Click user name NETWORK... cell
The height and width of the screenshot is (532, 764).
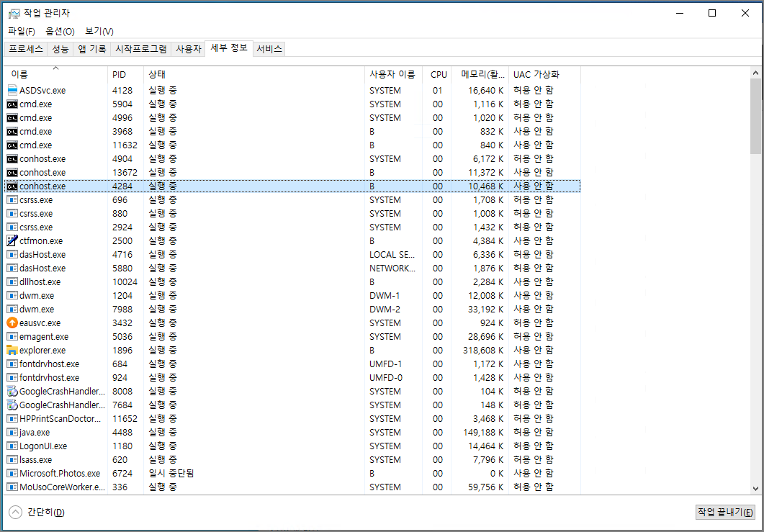point(392,268)
